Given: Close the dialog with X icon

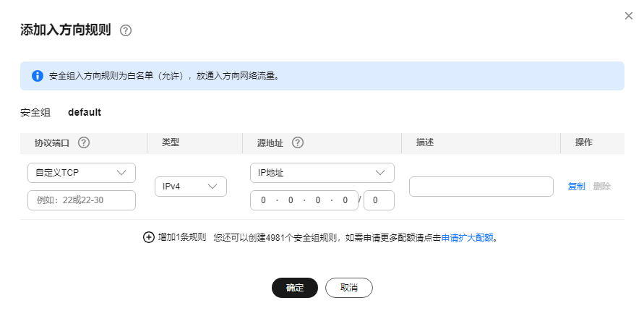Looking at the screenshot, I should pyautogui.click(x=628, y=15).
